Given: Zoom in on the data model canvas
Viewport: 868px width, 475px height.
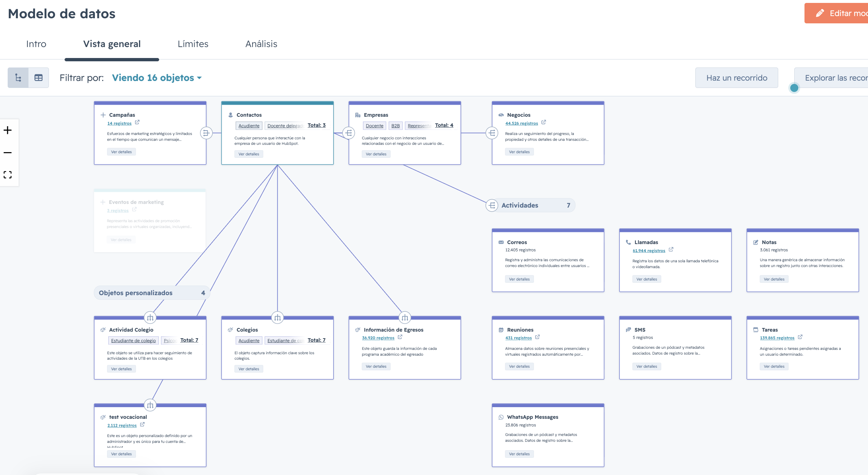Looking at the screenshot, I should coord(8,130).
